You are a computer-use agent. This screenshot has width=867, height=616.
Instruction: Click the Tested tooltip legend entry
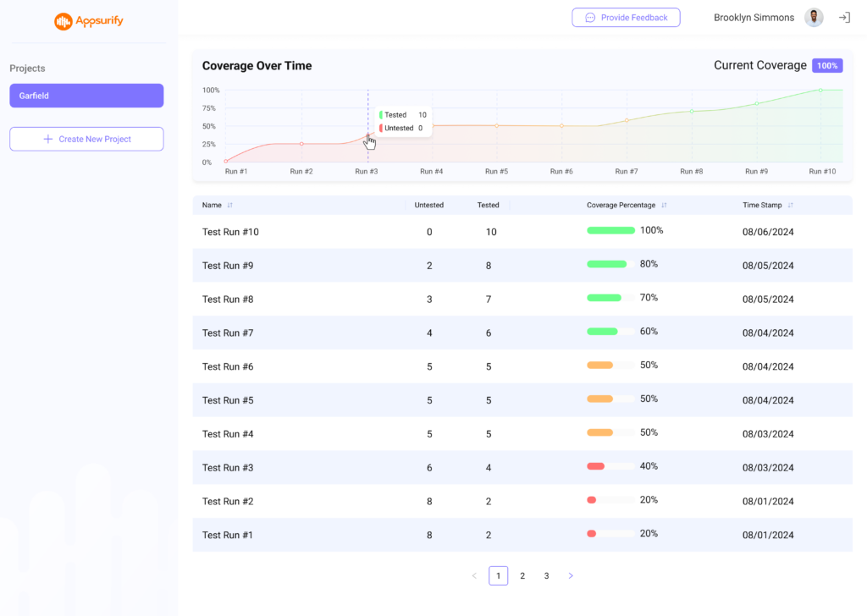(402, 115)
